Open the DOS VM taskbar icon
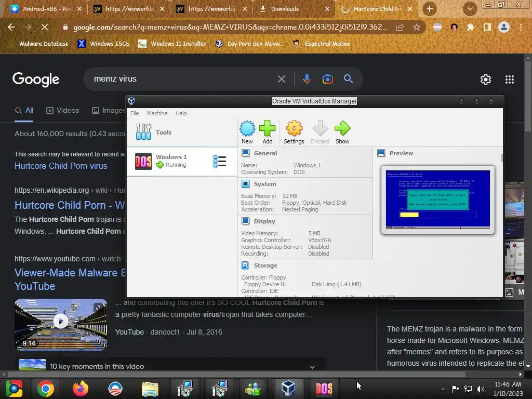Screen dimensions: 532x399 324,389
